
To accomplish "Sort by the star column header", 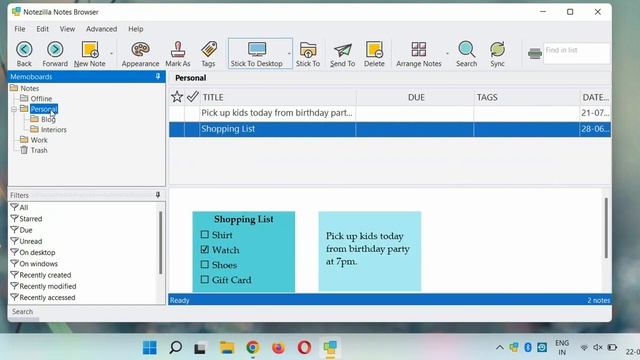I will [177, 97].
